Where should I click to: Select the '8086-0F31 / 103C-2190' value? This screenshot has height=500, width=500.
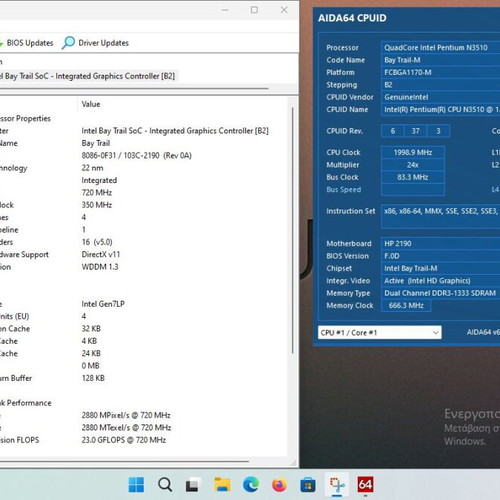coord(137,156)
